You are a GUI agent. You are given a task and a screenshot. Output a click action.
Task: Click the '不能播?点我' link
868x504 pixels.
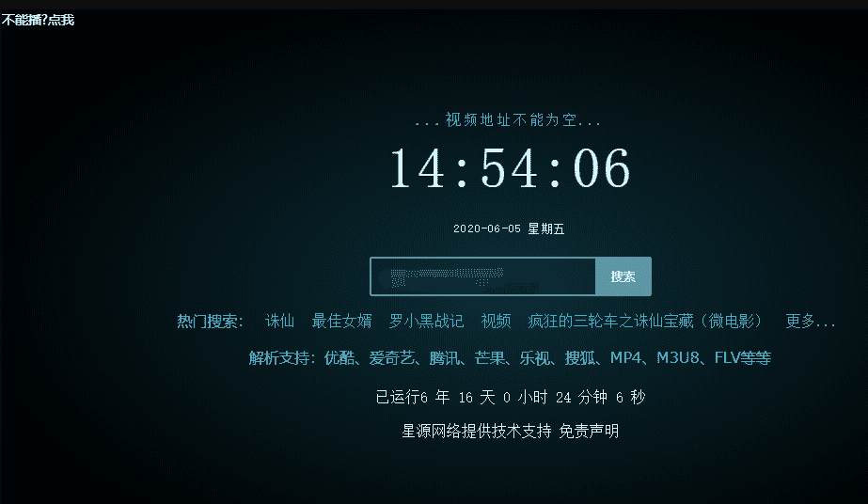point(38,20)
